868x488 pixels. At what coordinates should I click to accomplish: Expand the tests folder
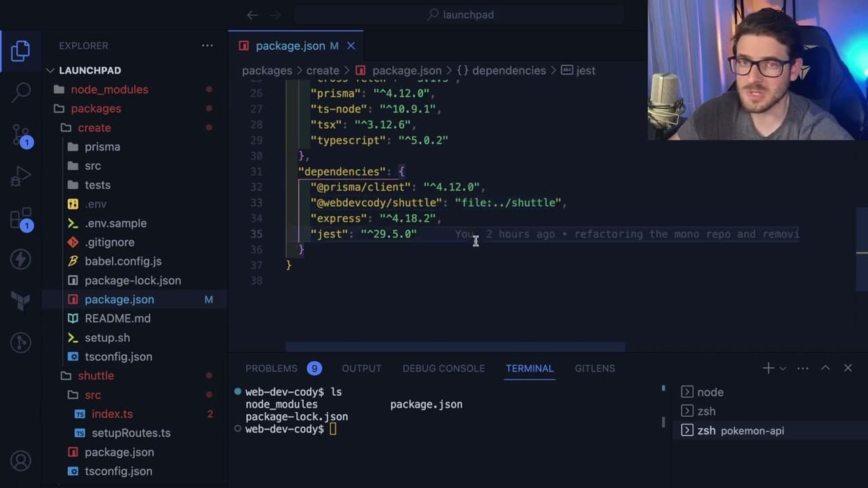134,185
